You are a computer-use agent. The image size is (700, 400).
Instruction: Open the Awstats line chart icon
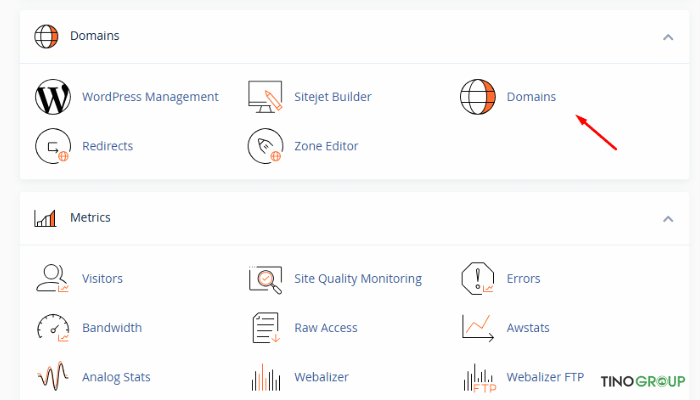click(x=478, y=328)
